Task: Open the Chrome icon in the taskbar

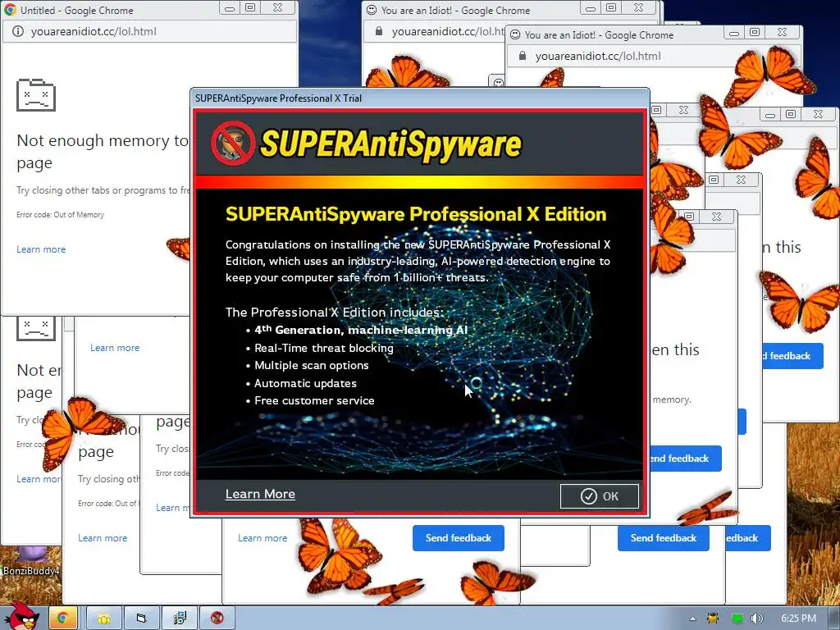Action: point(63,619)
